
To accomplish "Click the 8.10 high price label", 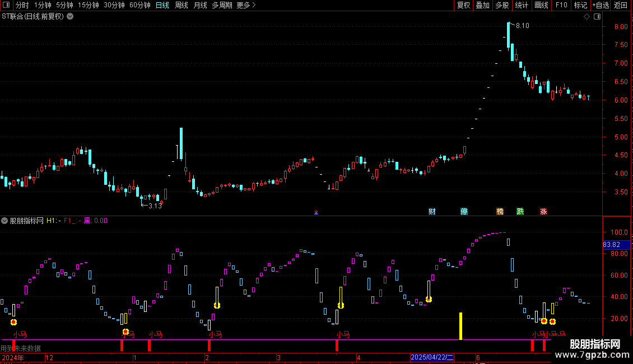I will click(523, 26).
